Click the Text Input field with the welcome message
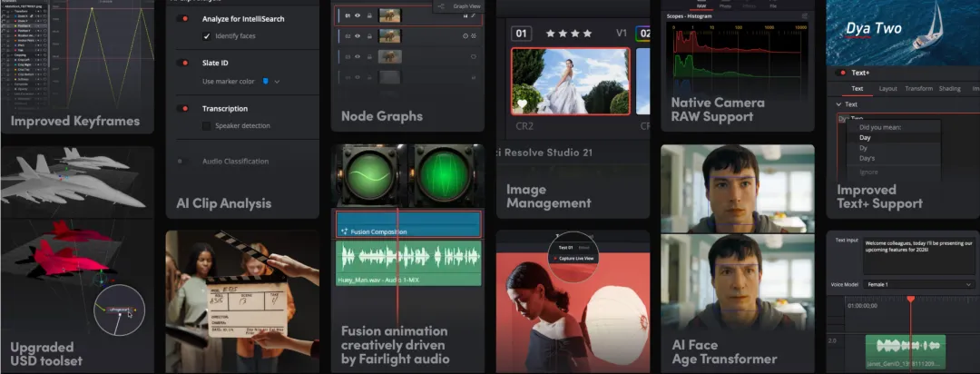The width and height of the screenshot is (980, 374). pyautogui.click(x=918, y=255)
